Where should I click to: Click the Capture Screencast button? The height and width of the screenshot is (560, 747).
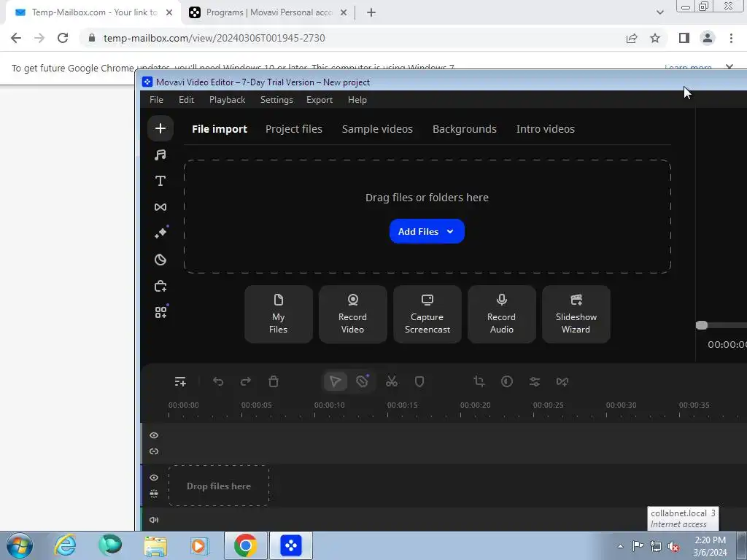point(427,314)
